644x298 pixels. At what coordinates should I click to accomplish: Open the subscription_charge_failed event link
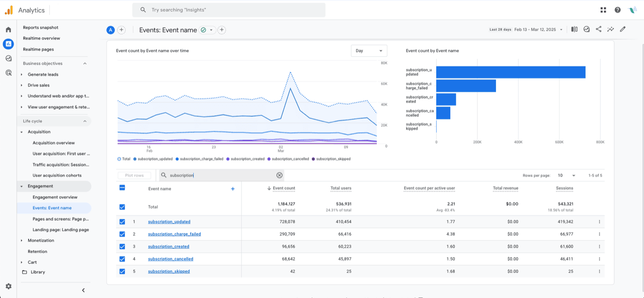[174, 234]
